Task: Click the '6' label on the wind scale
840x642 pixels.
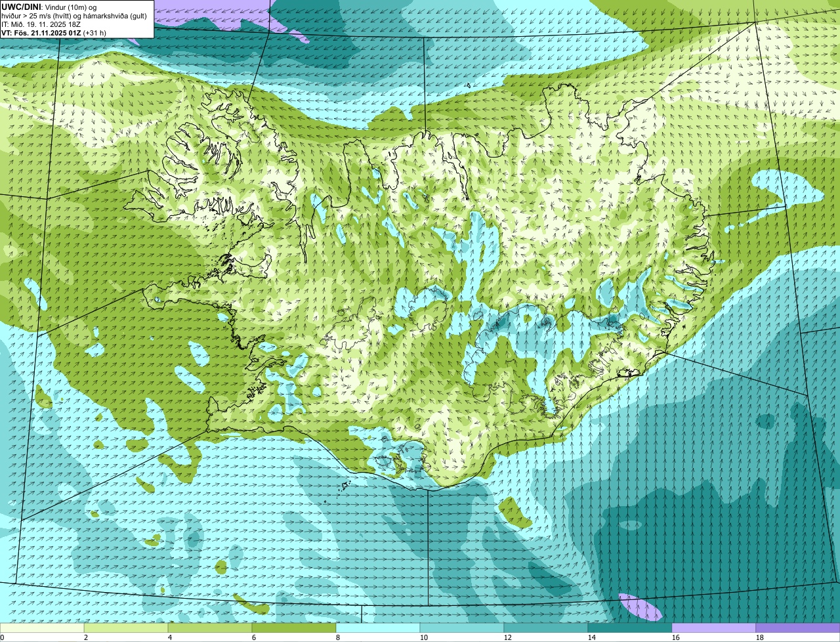Action: tap(254, 637)
